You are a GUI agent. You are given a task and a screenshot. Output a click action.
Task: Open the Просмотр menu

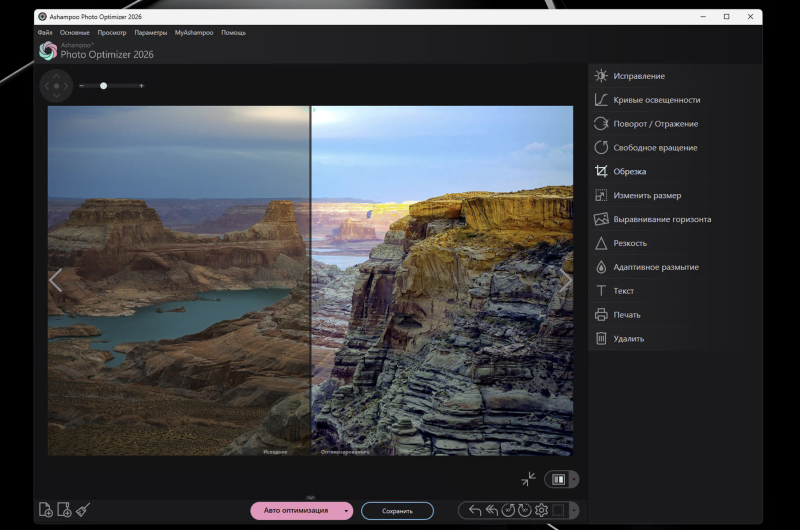pyautogui.click(x=112, y=33)
